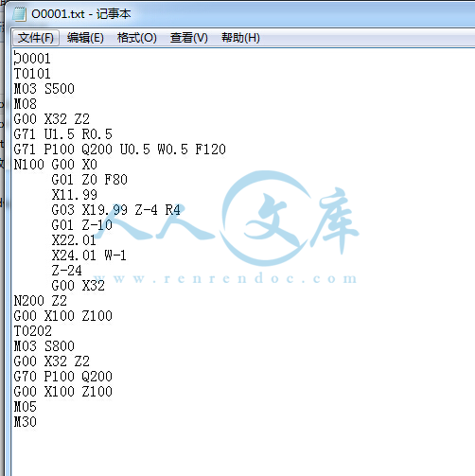The image size is (475, 476).
Task: Click the M03 S800 line
Action: pos(44,346)
